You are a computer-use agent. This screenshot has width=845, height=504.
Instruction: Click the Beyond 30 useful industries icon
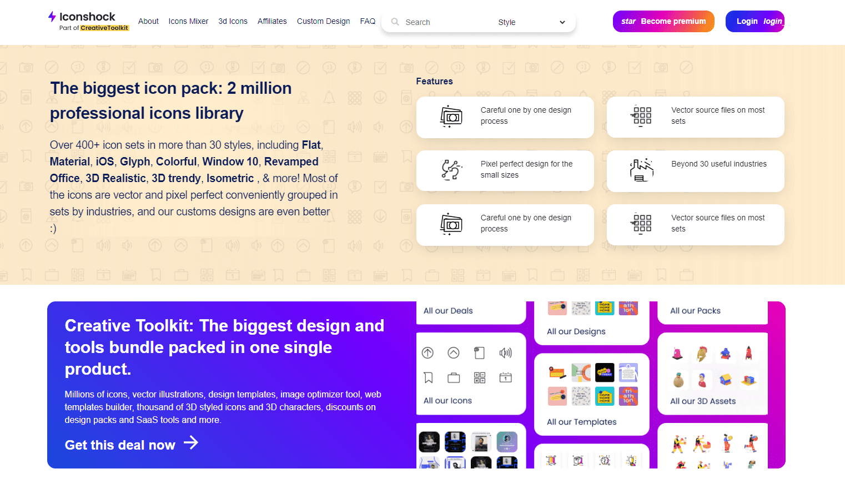pyautogui.click(x=642, y=170)
